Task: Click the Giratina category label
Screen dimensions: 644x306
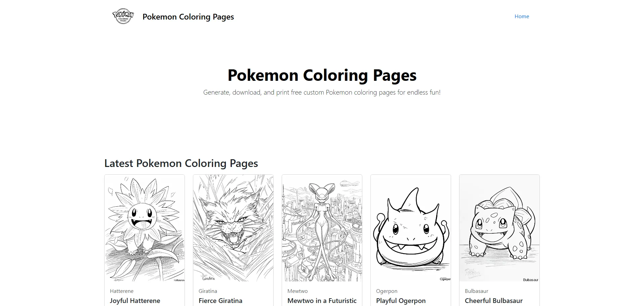Action: tap(208, 291)
